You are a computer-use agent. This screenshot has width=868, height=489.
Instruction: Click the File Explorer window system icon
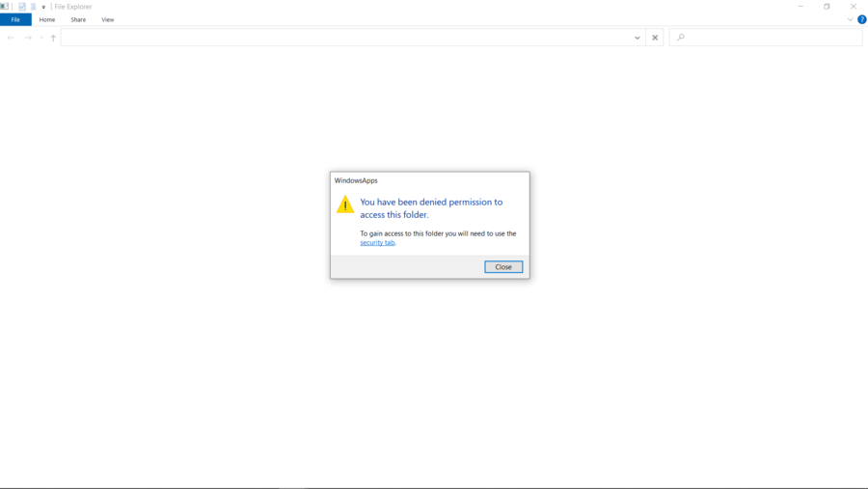5,7
